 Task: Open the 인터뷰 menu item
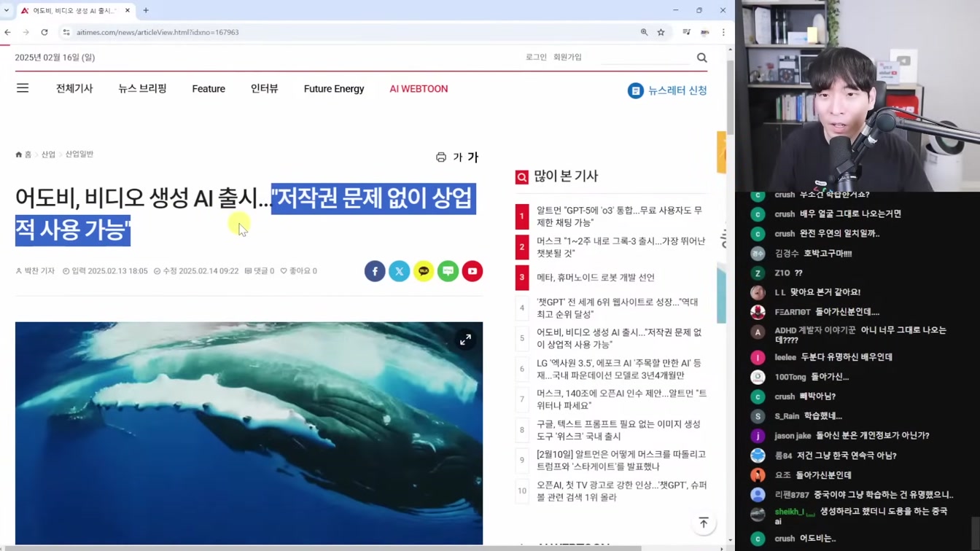click(x=265, y=89)
